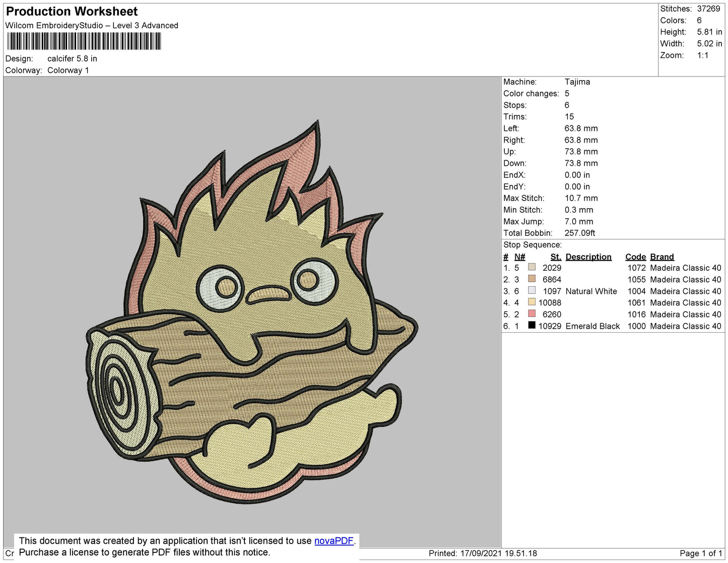Click the Machine value Tajima
This screenshot has width=728, height=563.
[577, 82]
